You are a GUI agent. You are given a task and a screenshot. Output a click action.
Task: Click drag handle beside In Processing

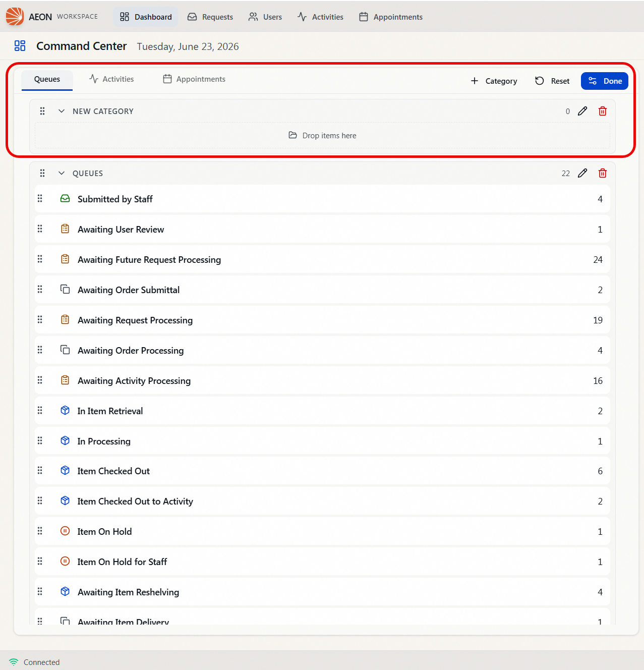[x=40, y=441]
